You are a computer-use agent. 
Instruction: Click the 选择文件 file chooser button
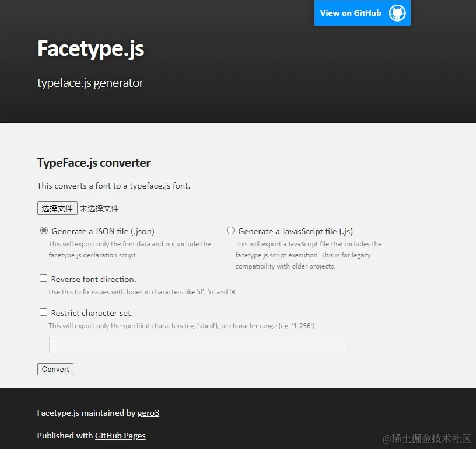(x=57, y=208)
